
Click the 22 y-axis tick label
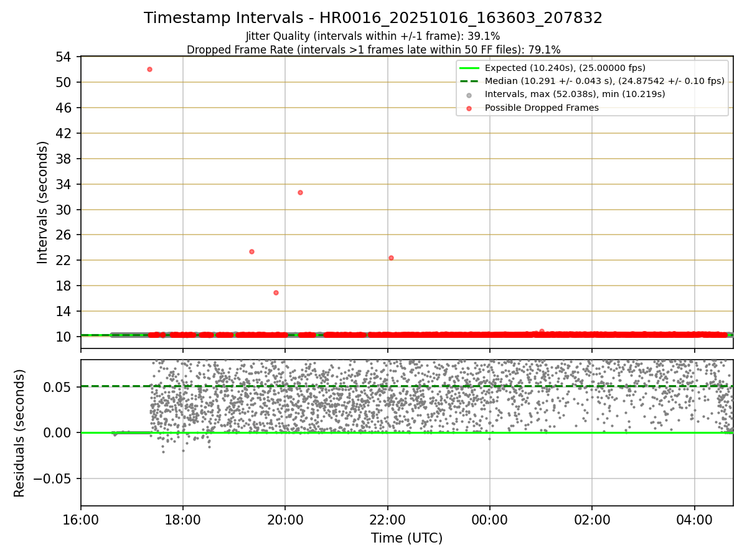point(65,261)
